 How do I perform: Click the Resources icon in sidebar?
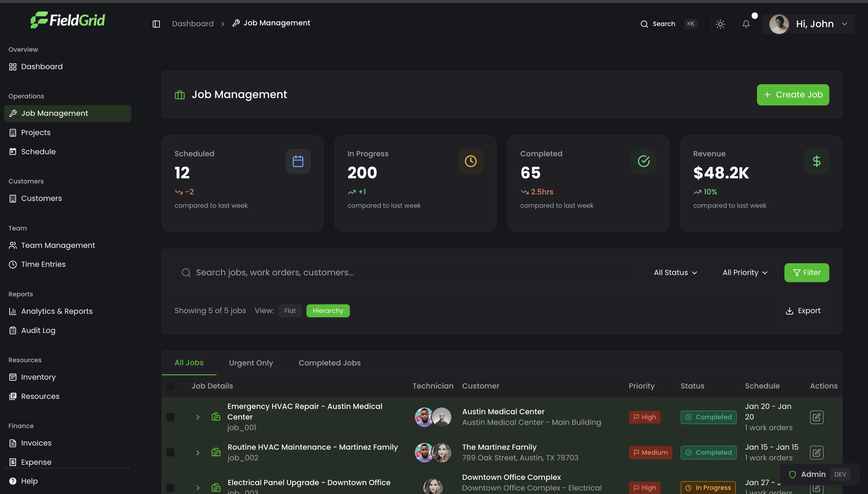13,396
